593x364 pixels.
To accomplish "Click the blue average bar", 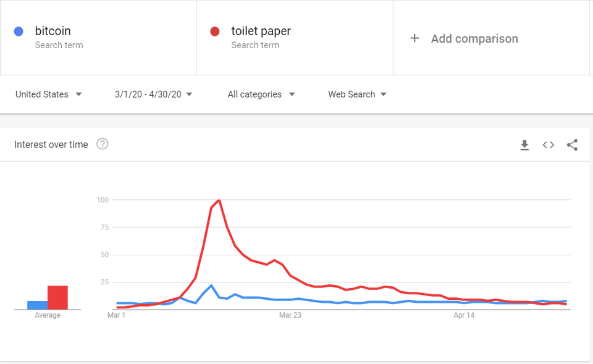I will pos(37,305).
